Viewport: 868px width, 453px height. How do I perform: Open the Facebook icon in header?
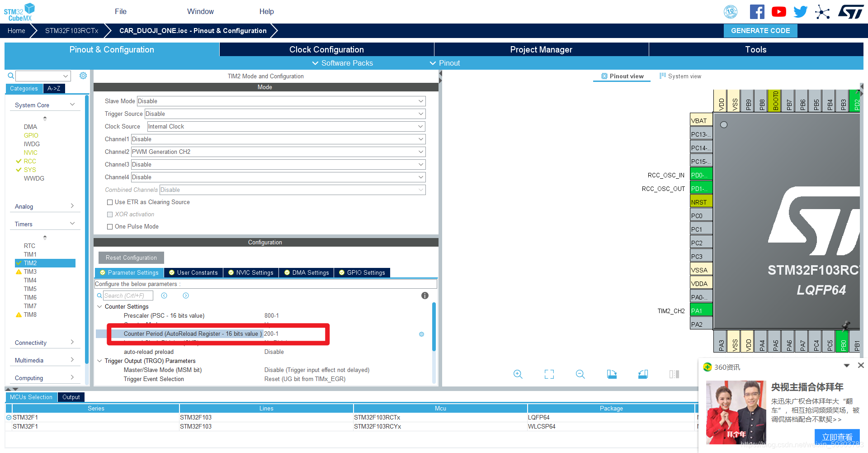click(757, 12)
